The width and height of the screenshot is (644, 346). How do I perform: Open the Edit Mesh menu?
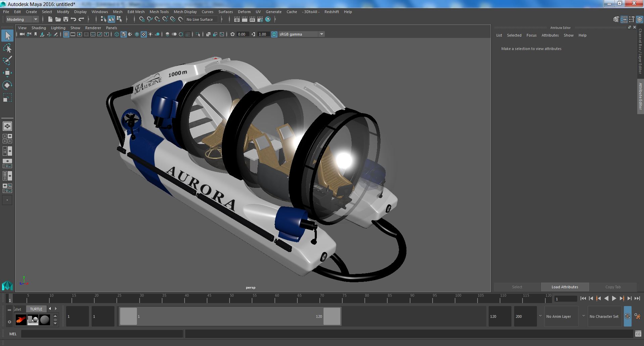136,12
